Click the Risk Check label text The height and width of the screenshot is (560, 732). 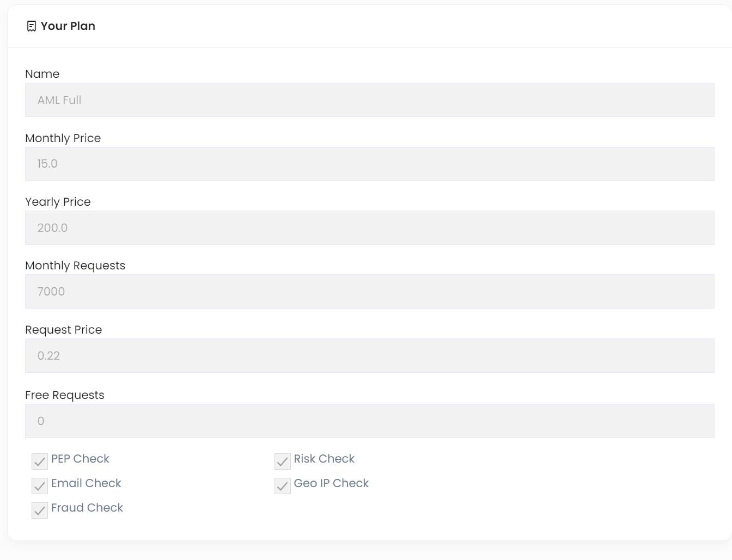coord(324,459)
